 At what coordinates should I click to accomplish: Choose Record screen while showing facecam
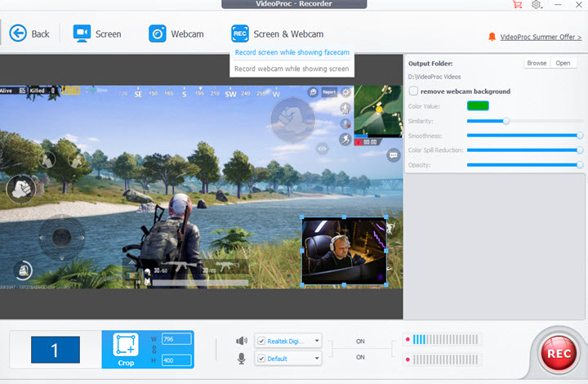pyautogui.click(x=292, y=52)
